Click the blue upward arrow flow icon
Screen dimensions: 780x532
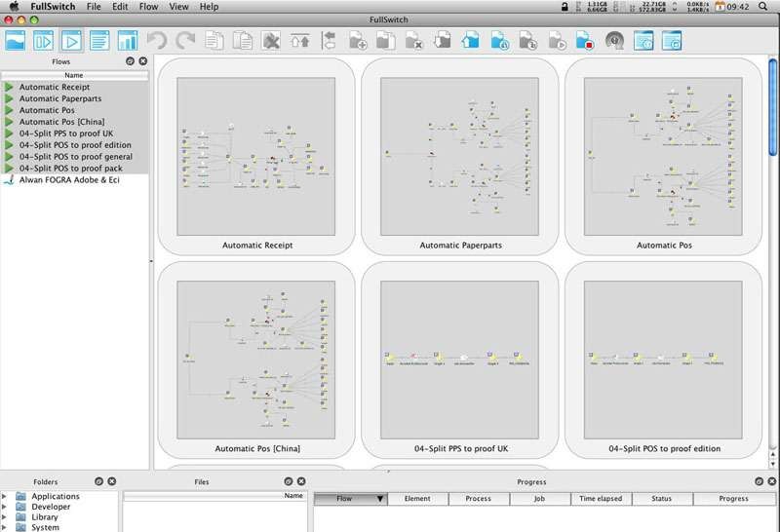[471, 41]
